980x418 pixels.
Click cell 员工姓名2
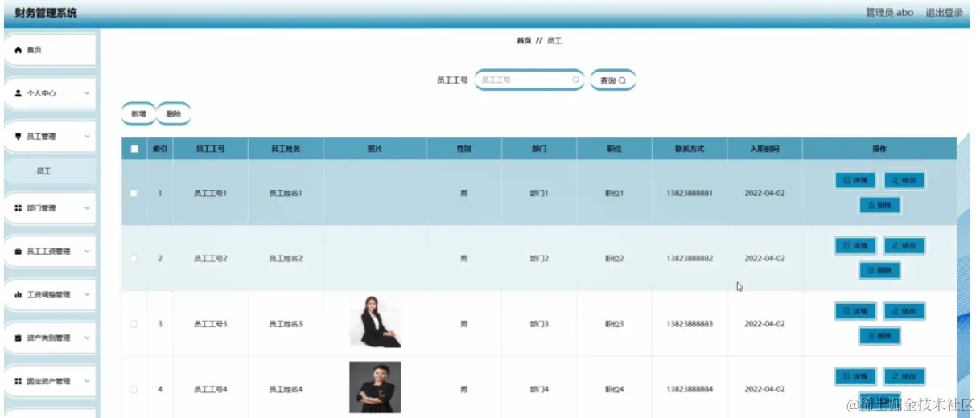pyautogui.click(x=286, y=259)
